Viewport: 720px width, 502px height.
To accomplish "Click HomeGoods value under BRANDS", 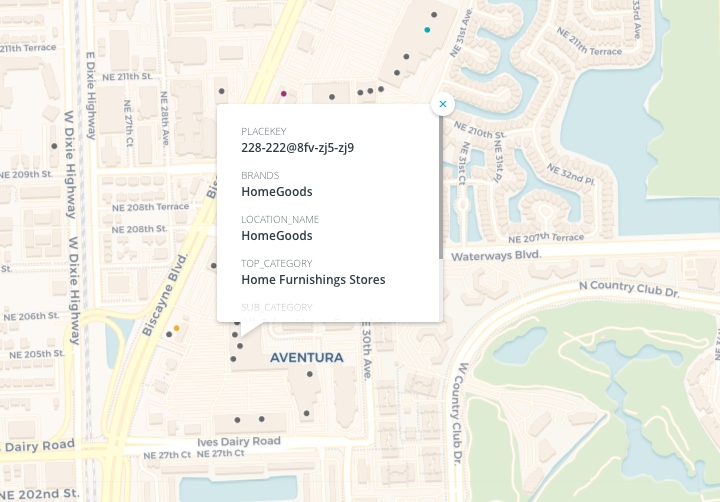I will 277,192.
